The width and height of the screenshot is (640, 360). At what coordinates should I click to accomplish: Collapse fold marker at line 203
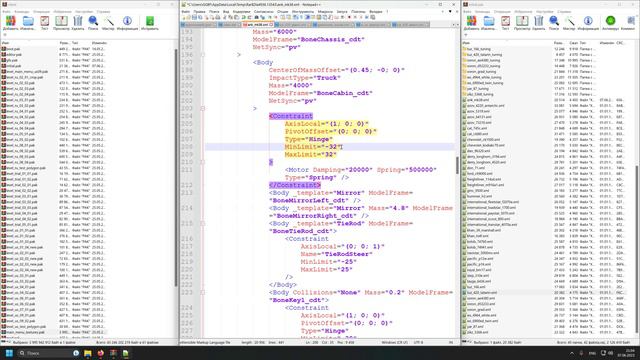pyautogui.click(x=202, y=109)
